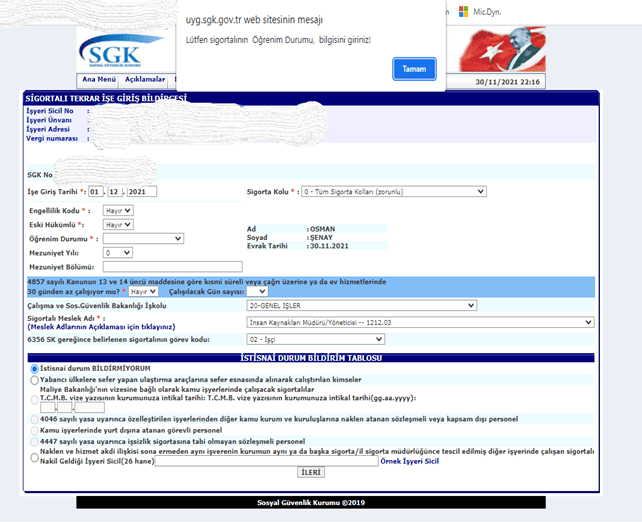Switch to the Açıklamalar tab
The image size is (642, 522).
[x=143, y=80]
